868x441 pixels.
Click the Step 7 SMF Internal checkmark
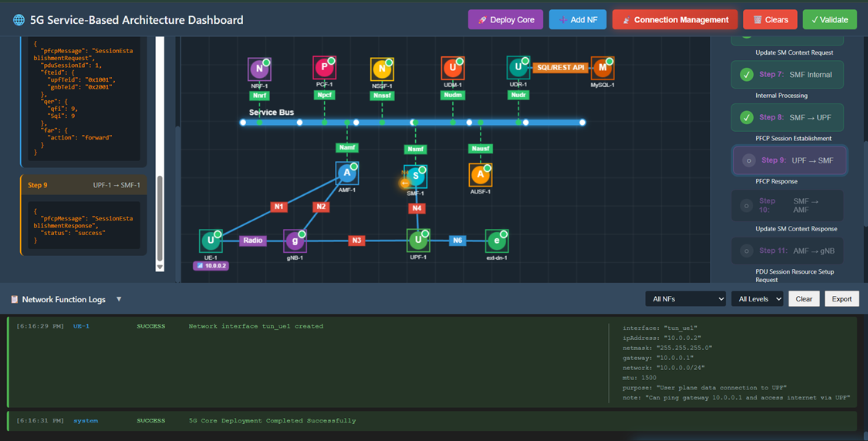[x=746, y=75]
